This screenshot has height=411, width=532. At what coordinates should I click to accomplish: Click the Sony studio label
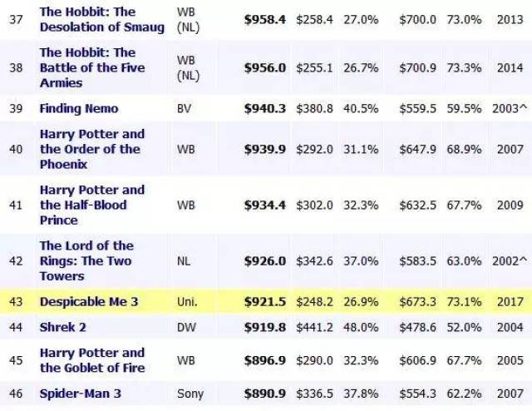coord(190,393)
